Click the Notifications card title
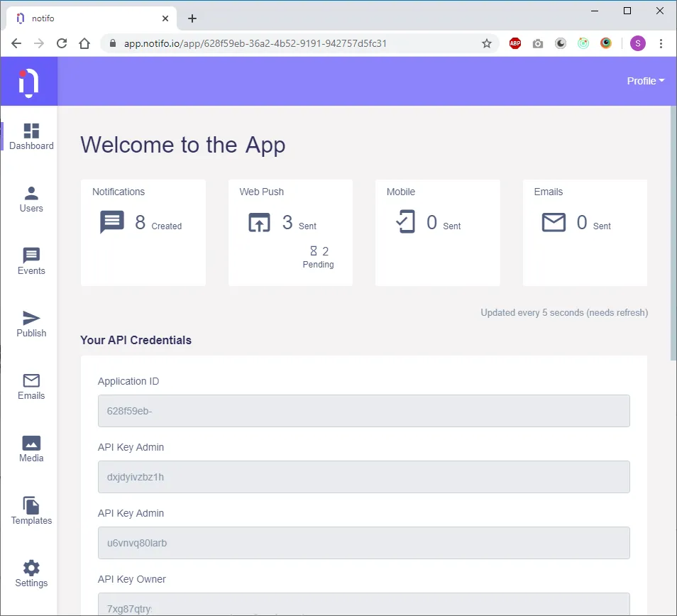677x616 pixels. point(119,192)
